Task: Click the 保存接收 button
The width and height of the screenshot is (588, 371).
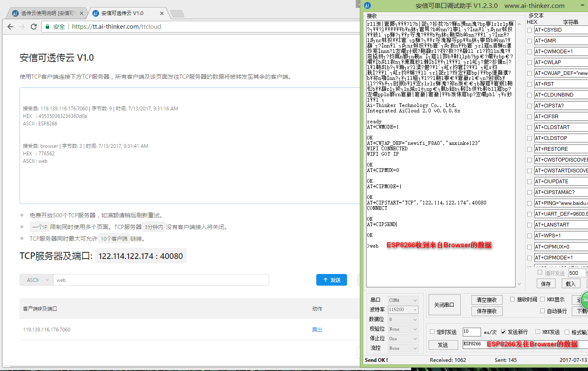Action: pos(487,311)
